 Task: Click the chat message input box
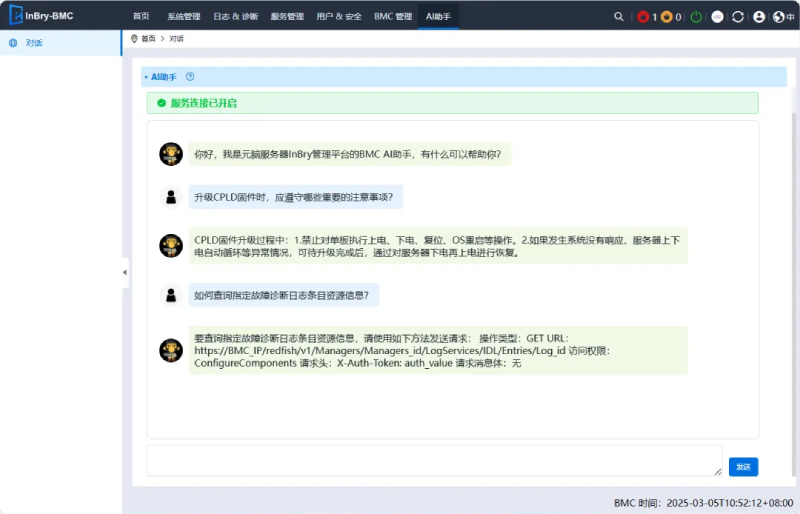point(434,460)
